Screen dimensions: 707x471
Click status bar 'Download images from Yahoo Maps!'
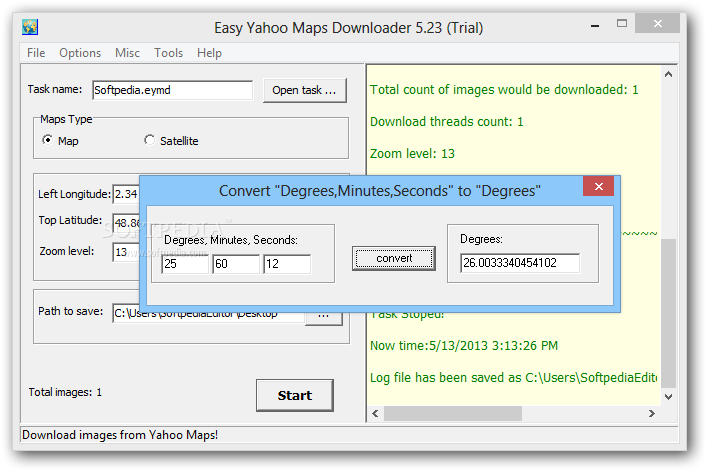click(120, 435)
